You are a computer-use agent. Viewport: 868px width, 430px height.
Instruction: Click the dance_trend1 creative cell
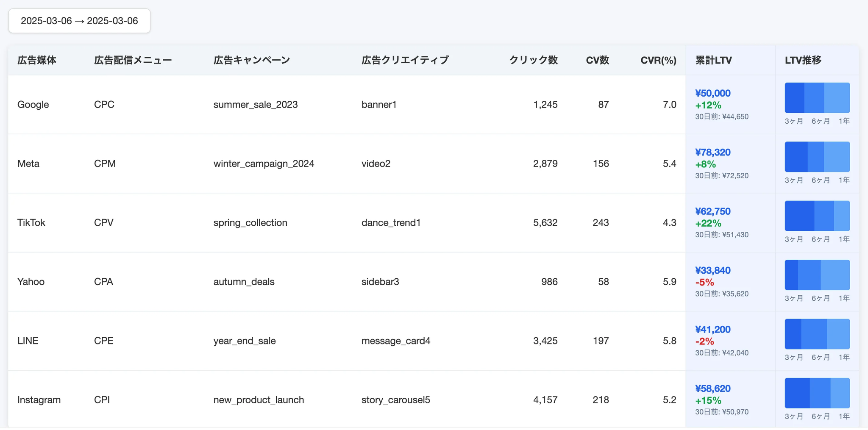(391, 223)
